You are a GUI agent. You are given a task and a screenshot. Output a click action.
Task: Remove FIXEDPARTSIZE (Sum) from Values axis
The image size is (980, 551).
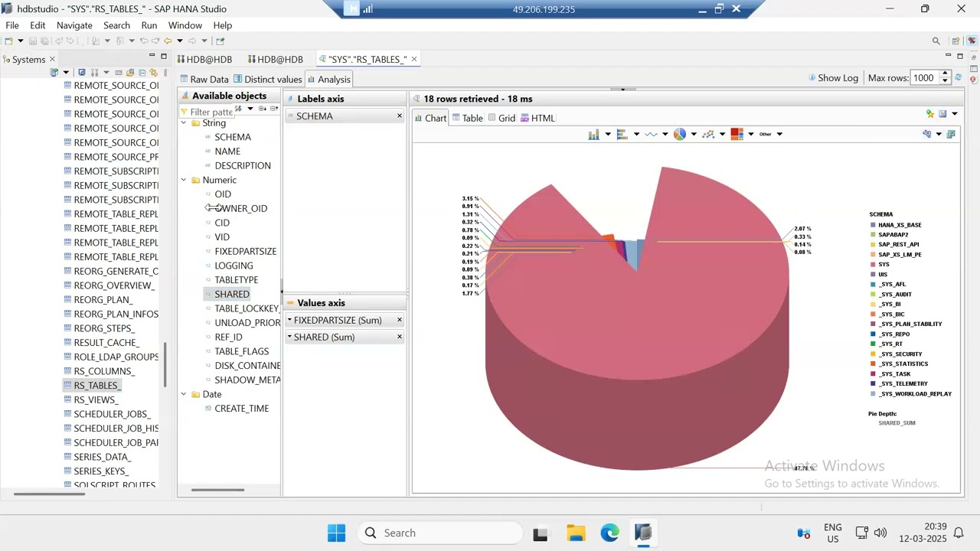[x=399, y=320]
